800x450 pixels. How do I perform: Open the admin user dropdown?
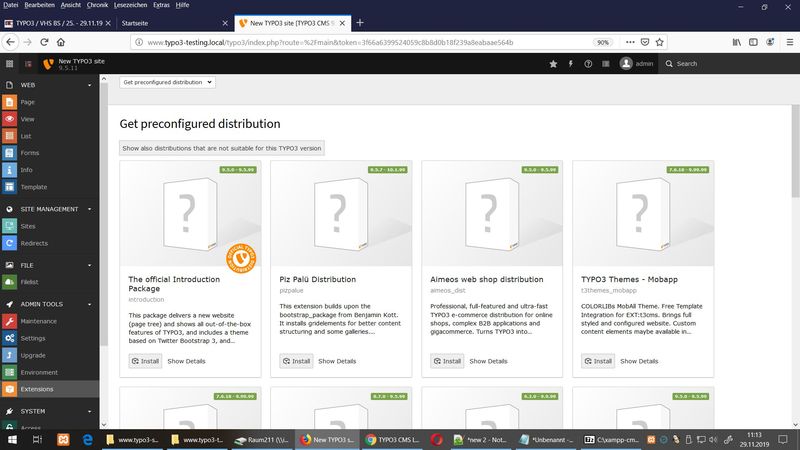tap(636, 64)
